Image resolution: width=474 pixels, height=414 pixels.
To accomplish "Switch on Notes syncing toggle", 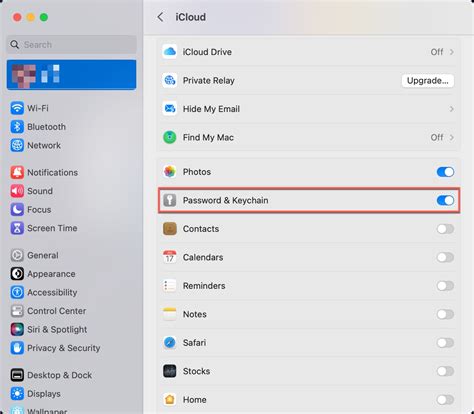I will coord(445,314).
